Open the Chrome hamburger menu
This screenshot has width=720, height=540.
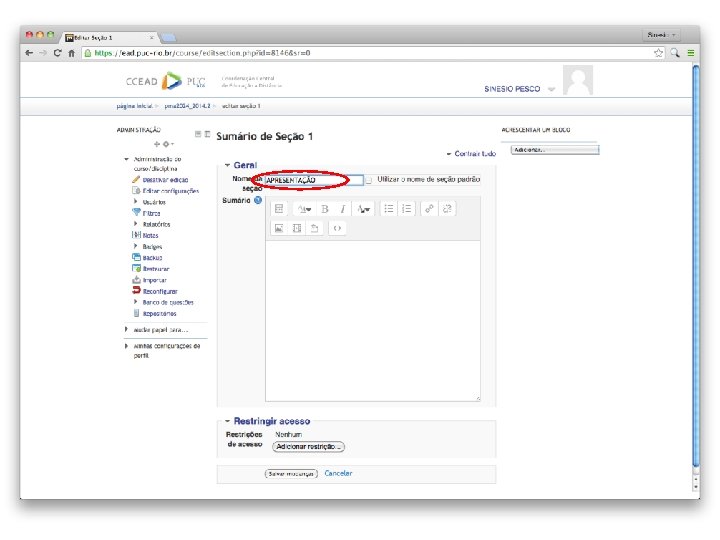pos(691,53)
